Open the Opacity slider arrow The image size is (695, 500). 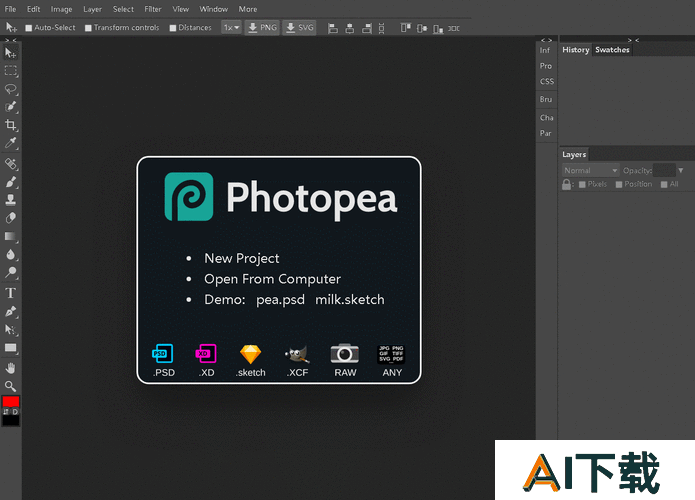point(681,170)
